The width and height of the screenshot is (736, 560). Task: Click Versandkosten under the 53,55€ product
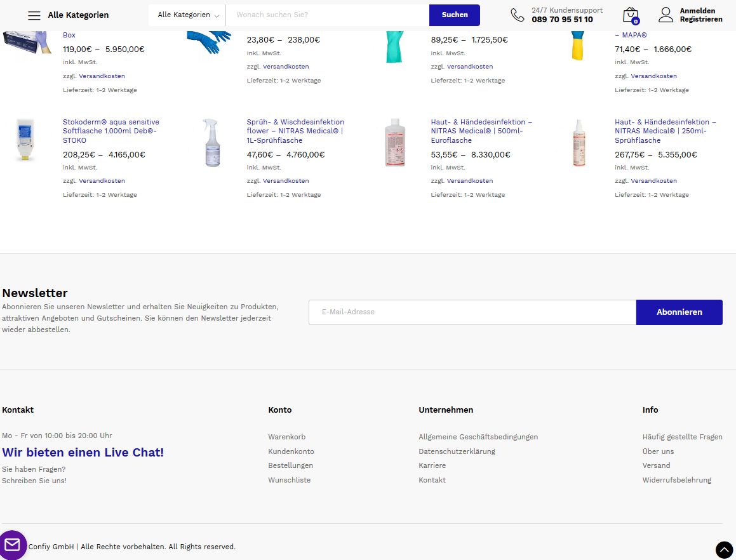pos(470,181)
